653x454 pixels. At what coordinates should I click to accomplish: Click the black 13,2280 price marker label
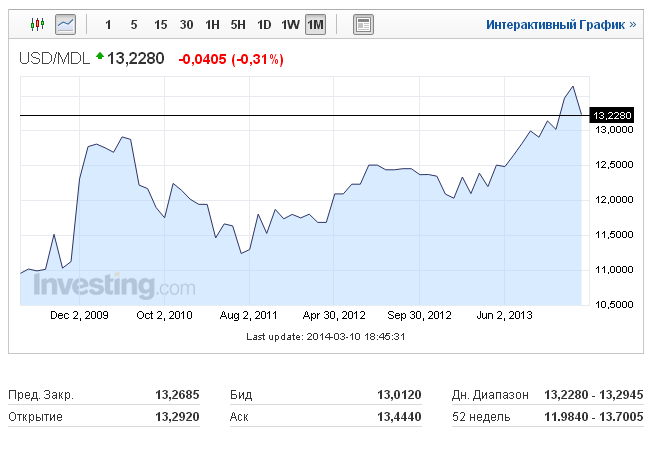tap(612, 115)
